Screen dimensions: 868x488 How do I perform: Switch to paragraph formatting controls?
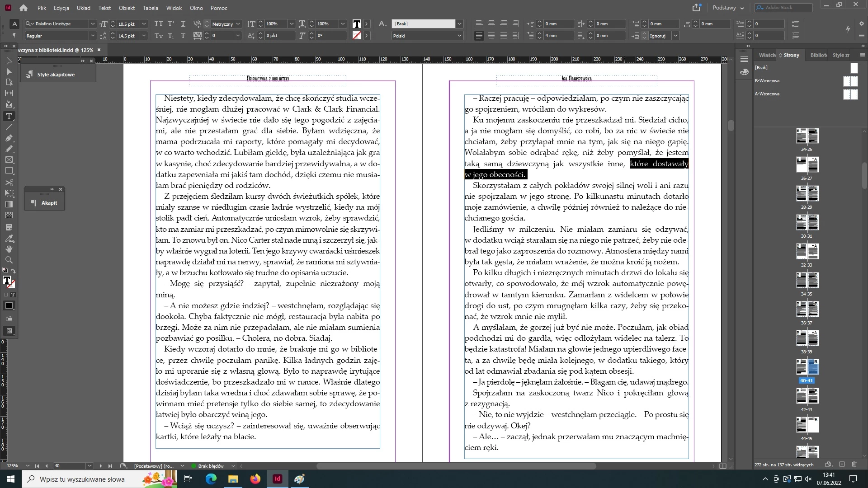tap(14, 35)
